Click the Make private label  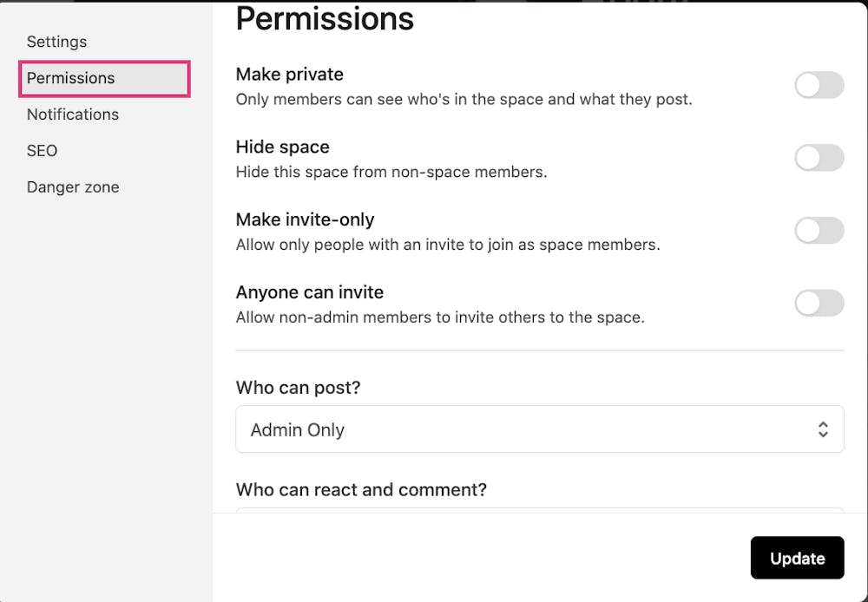pyautogui.click(x=290, y=75)
